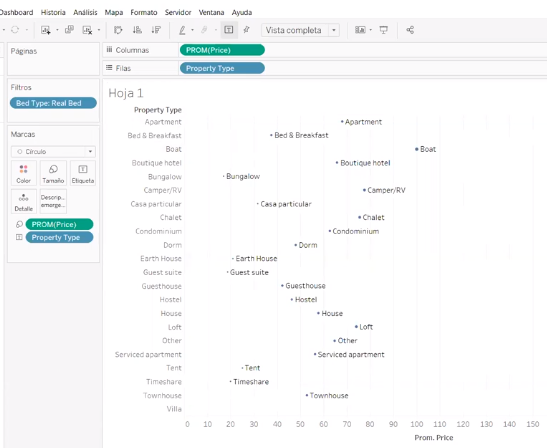Open the Formato menu
The image size is (547, 448).
click(x=144, y=13)
